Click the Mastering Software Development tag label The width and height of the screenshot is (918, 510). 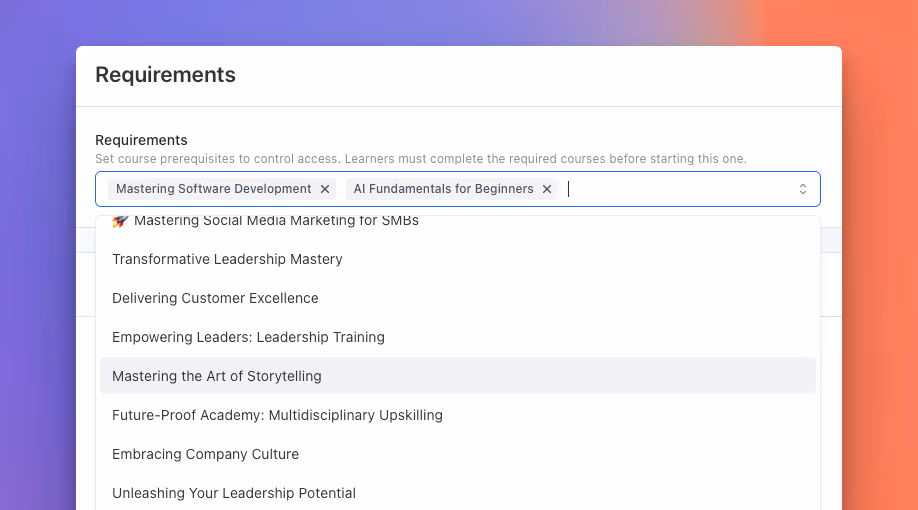[214, 189]
